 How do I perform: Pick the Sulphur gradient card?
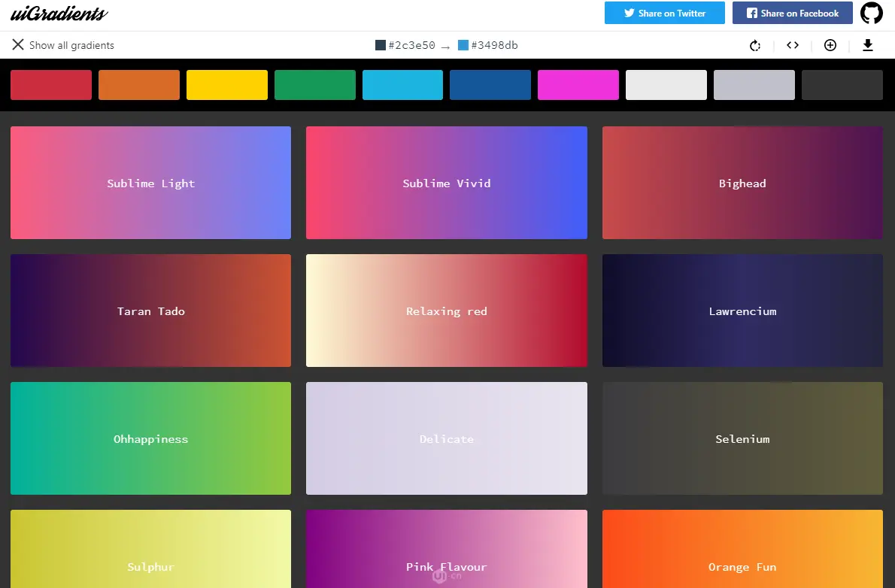coord(150,549)
